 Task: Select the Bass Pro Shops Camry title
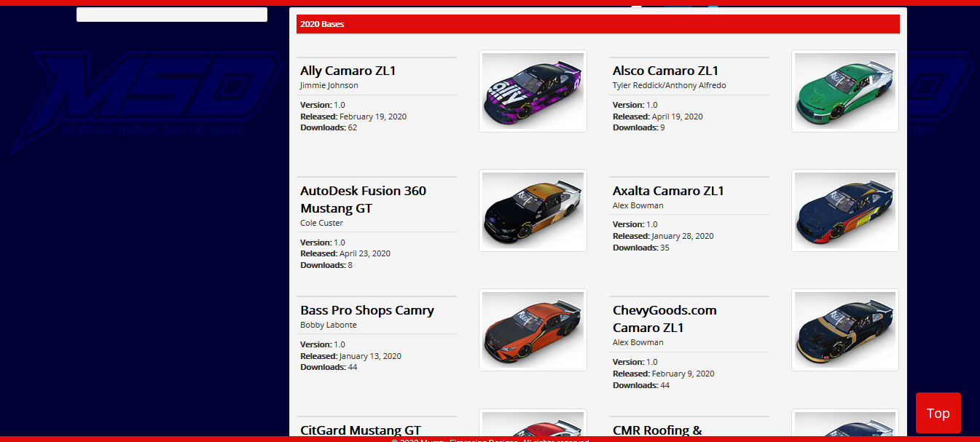coord(367,310)
